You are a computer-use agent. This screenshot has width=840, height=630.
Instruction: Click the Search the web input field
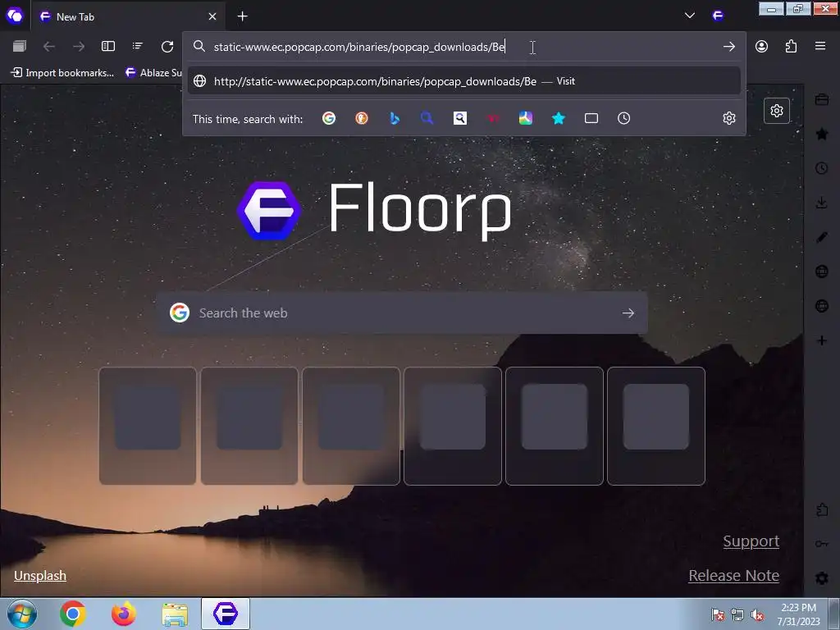[402, 313]
